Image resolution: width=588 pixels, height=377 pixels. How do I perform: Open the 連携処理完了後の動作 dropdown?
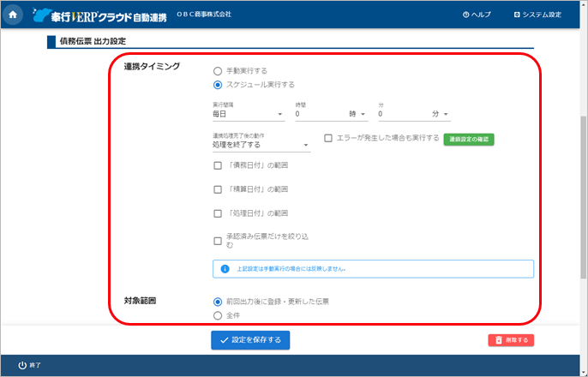[261, 145]
